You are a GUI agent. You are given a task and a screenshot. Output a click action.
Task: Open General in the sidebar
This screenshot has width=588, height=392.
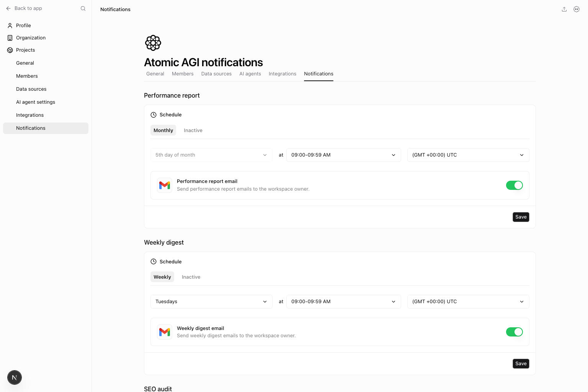coord(46,63)
